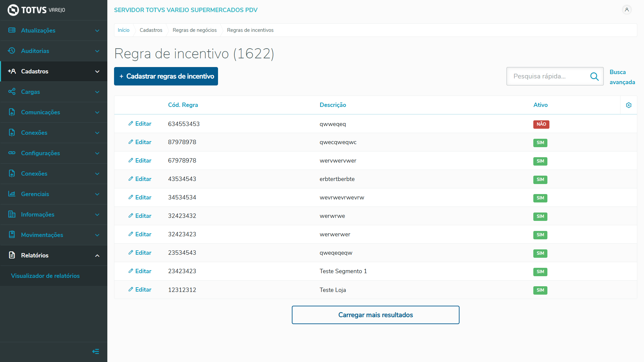Click Cadastrar regras de incentivo button
The width and height of the screenshot is (644, 362).
pos(166,76)
